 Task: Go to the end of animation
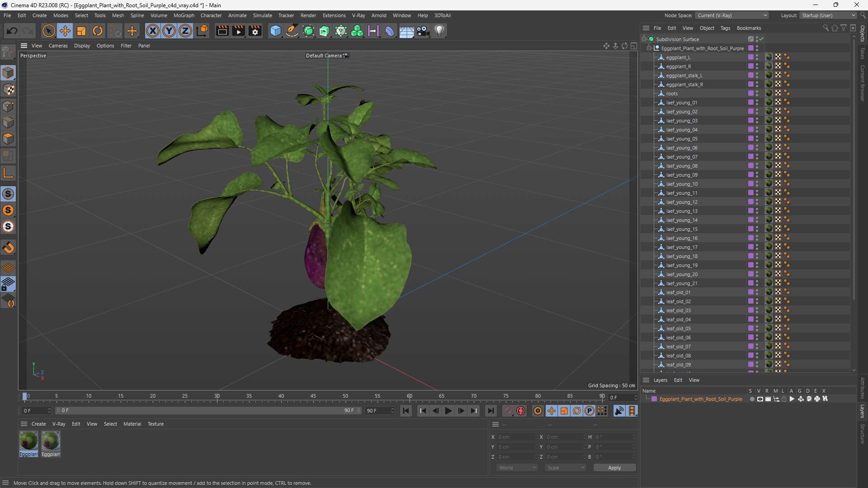(491, 411)
